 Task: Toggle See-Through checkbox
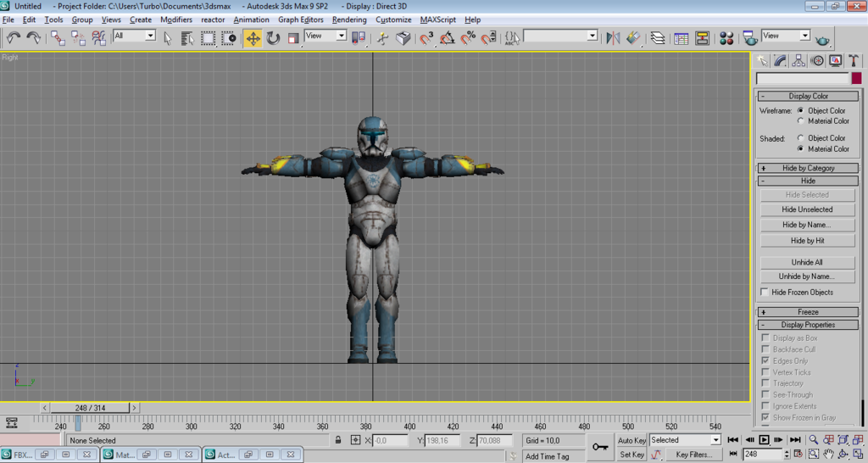765,394
